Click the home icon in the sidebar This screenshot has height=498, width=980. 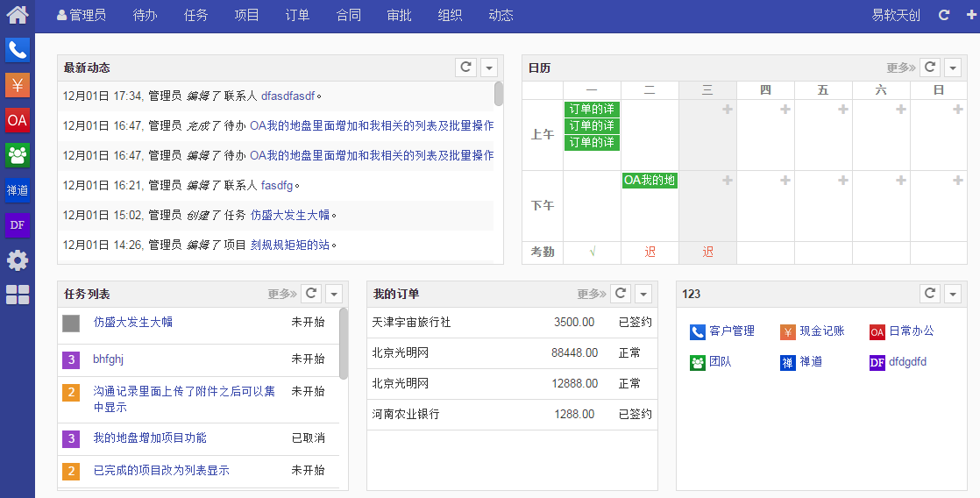(x=18, y=15)
